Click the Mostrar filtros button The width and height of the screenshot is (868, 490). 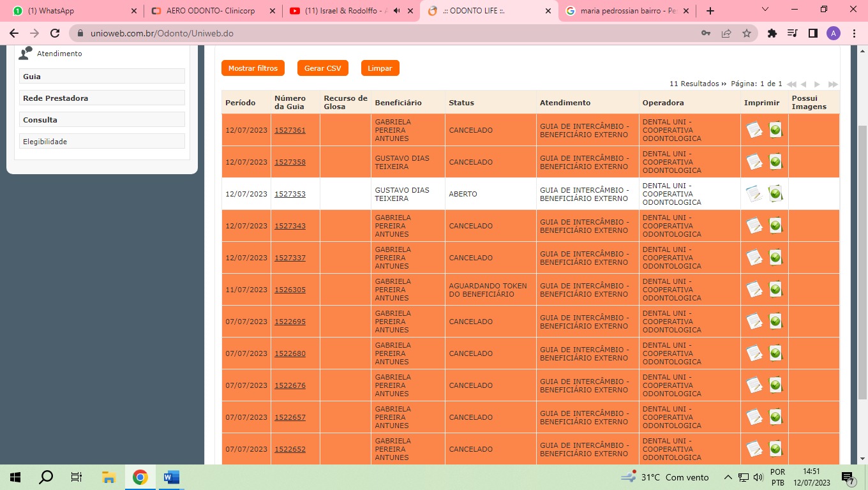pyautogui.click(x=253, y=68)
